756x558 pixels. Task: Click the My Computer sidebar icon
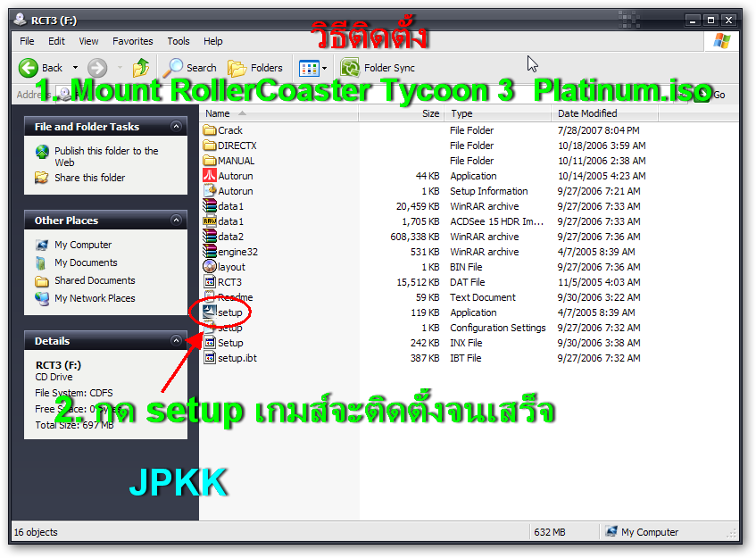point(42,245)
